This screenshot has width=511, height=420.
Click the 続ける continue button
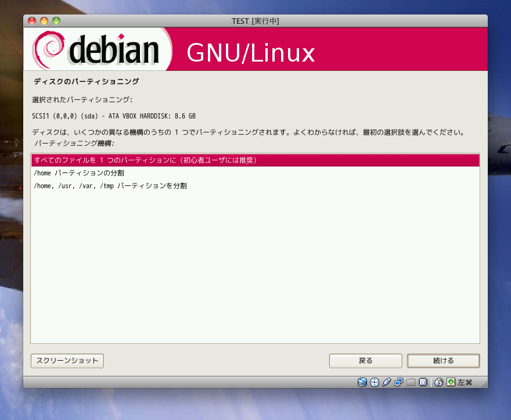click(443, 361)
